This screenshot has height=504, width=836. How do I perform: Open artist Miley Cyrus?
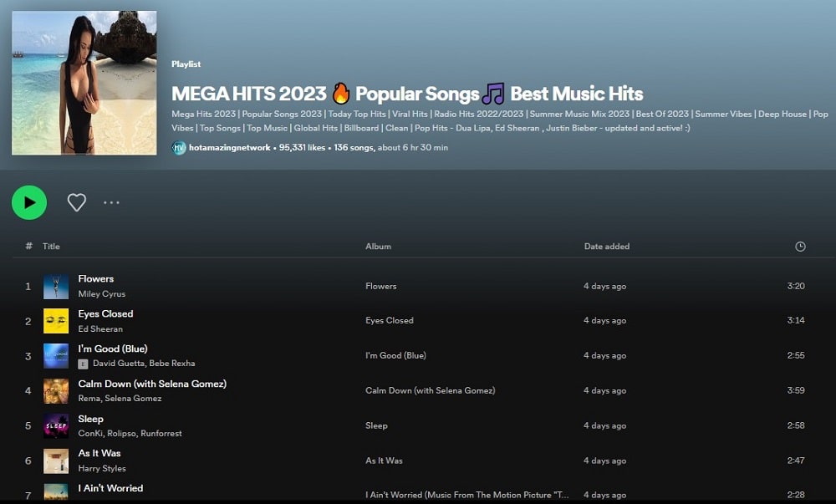tap(102, 293)
